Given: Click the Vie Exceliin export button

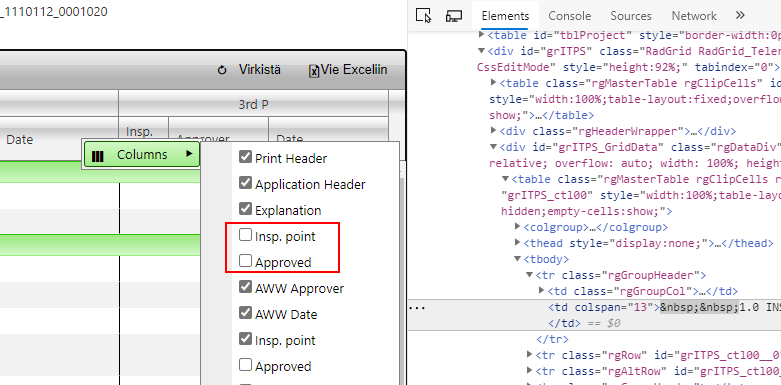Looking at the screenshot, I should point(348,70).
